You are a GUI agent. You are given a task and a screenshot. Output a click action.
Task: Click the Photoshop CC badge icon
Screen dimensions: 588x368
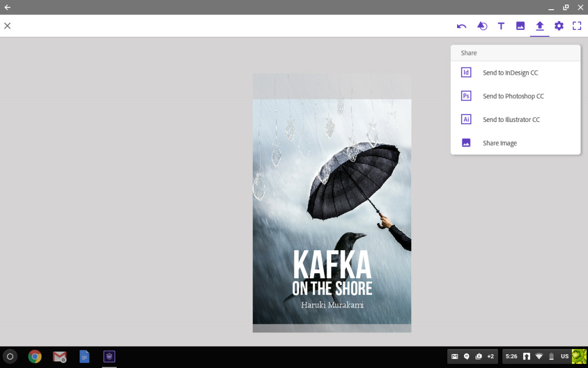(x=466, y=95)
